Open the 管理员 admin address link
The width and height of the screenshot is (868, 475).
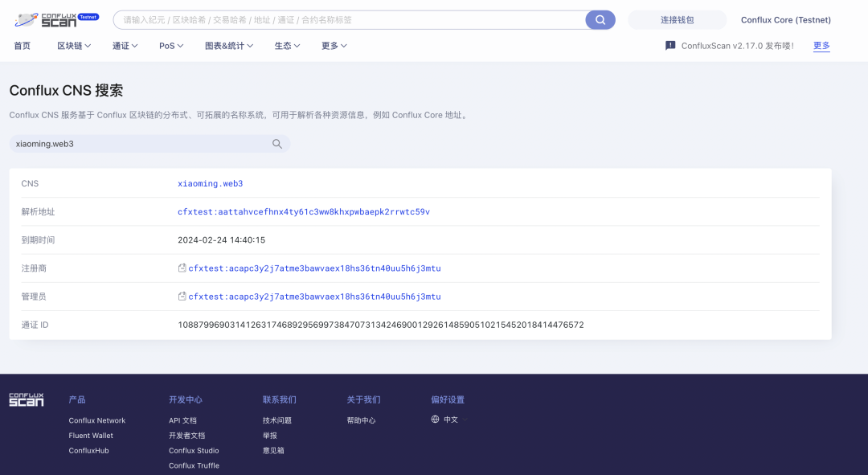(x=314, y=297)
